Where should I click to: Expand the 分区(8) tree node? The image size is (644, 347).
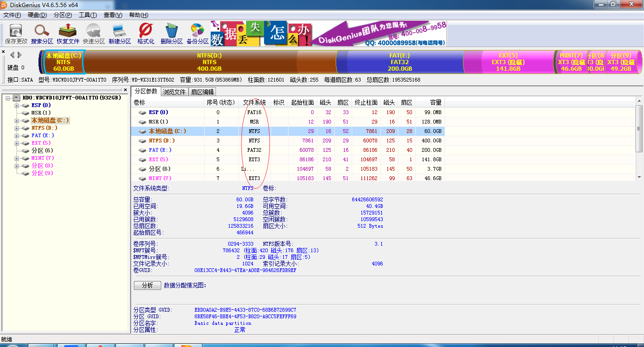[17, 166]
